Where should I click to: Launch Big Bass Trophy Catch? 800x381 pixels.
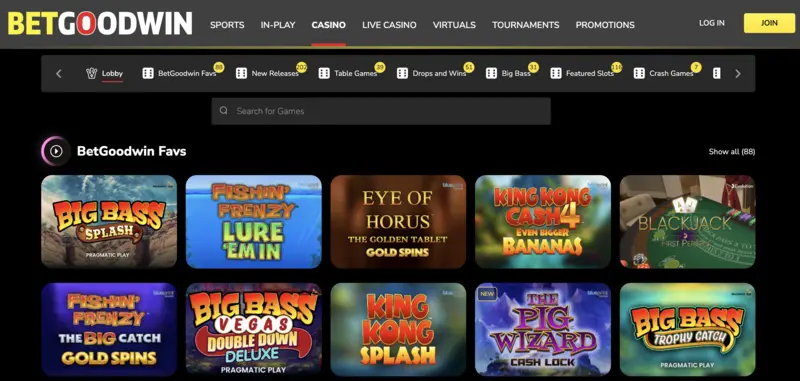[x=687, y=329]
